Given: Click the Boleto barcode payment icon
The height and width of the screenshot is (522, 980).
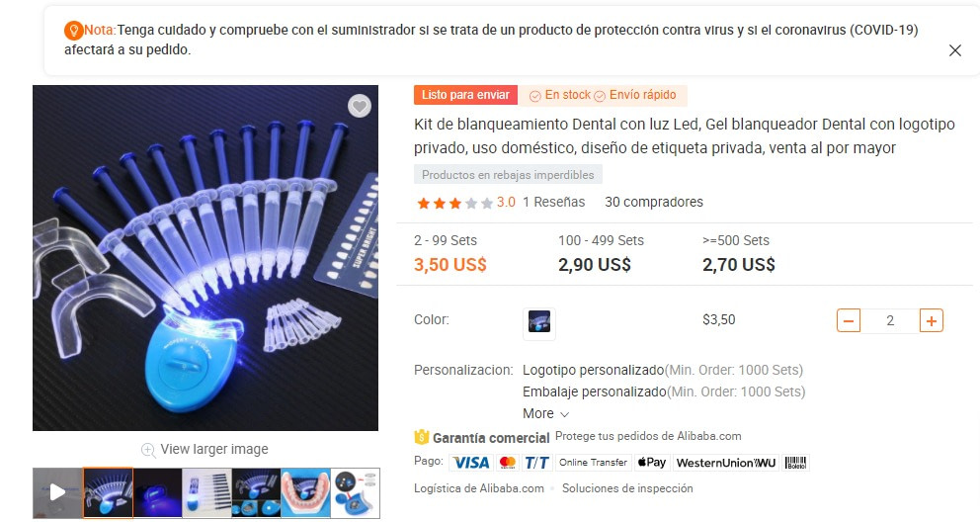Looking at the screenshot, I should pyautogui.click(x=795, y=463).
